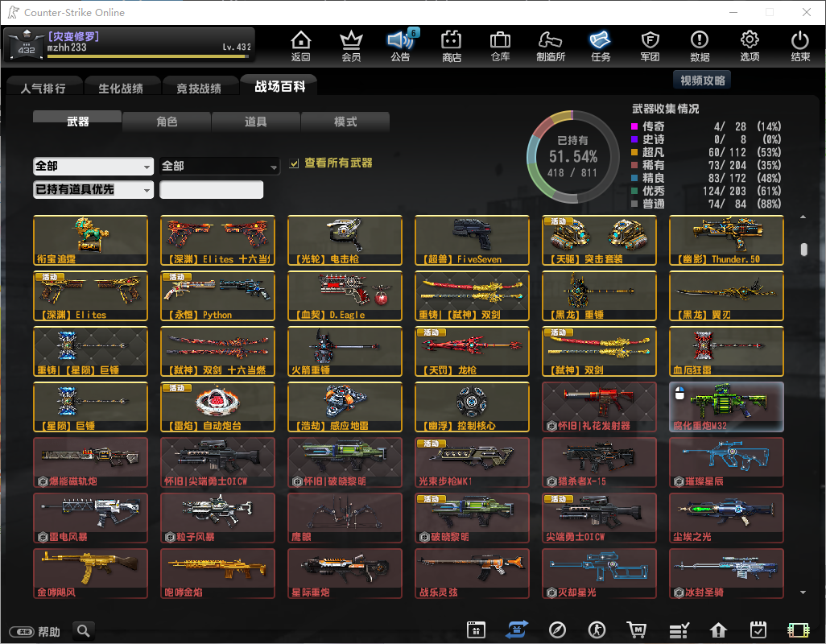
Task: Click the 会员 crown icon
Action: click(351, 46)
